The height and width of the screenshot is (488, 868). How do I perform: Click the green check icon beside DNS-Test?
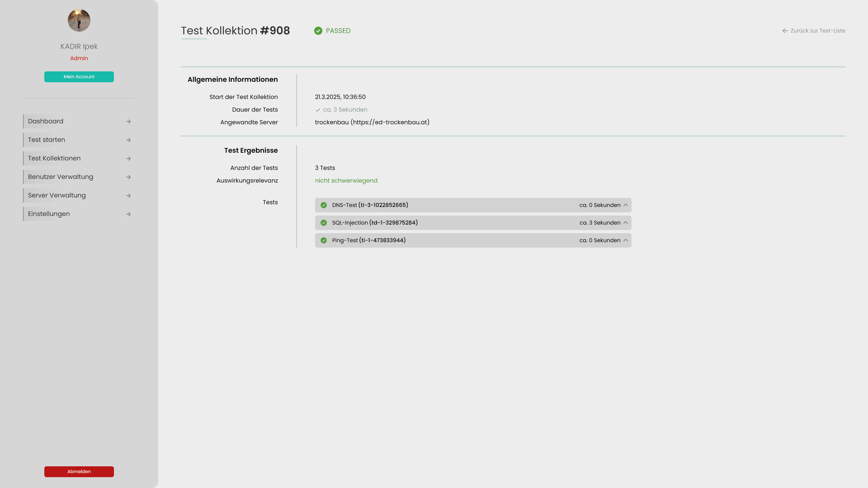tap(324, 205)
